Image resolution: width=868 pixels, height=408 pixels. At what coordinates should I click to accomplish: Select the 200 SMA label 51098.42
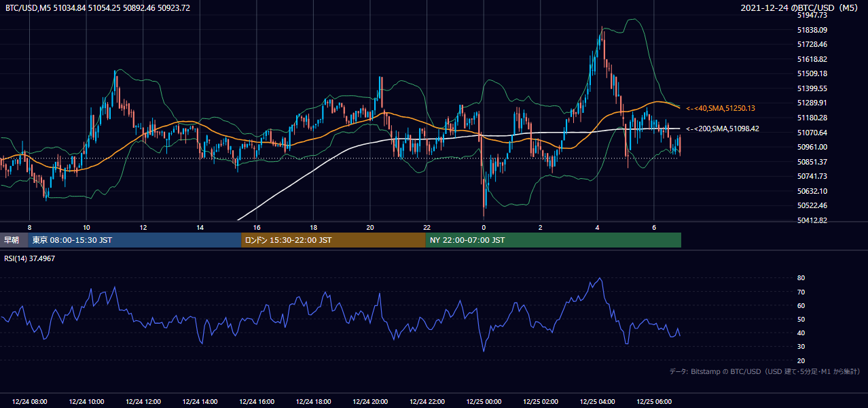coord(723,129)
